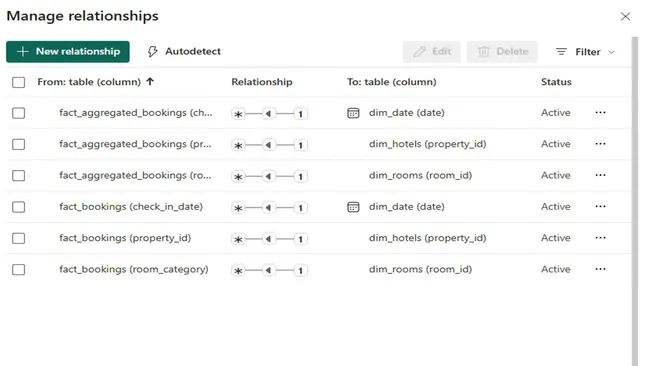
Task: Click dim_date (date) in fact_bookings (check_in_date) row
Action: coord(407,207)
